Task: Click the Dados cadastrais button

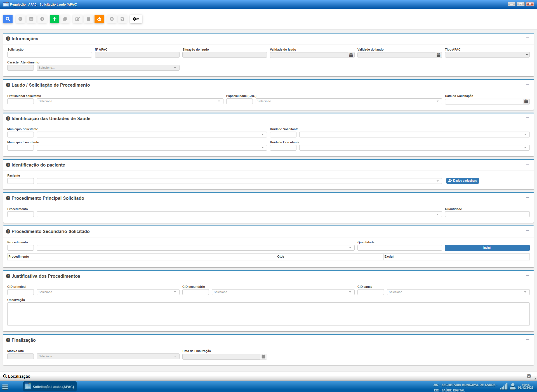Action: (462, 181)
